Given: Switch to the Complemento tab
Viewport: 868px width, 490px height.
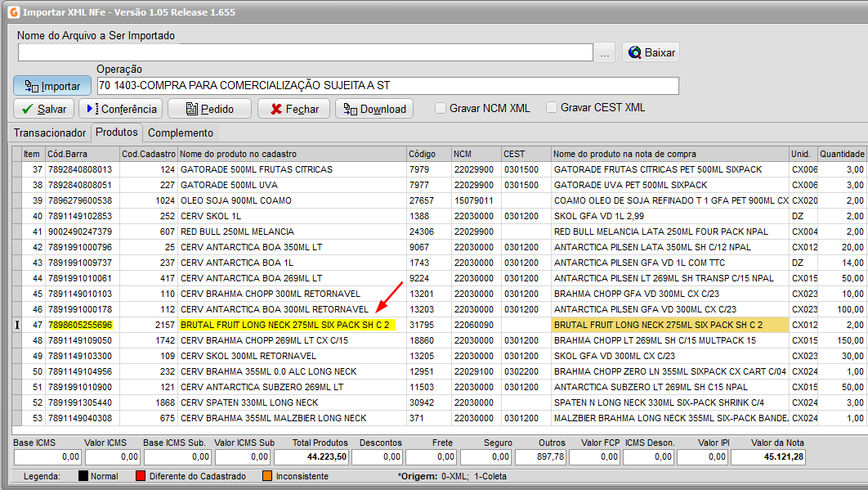Looking at the screenshot, I should [x=181, y=133].
